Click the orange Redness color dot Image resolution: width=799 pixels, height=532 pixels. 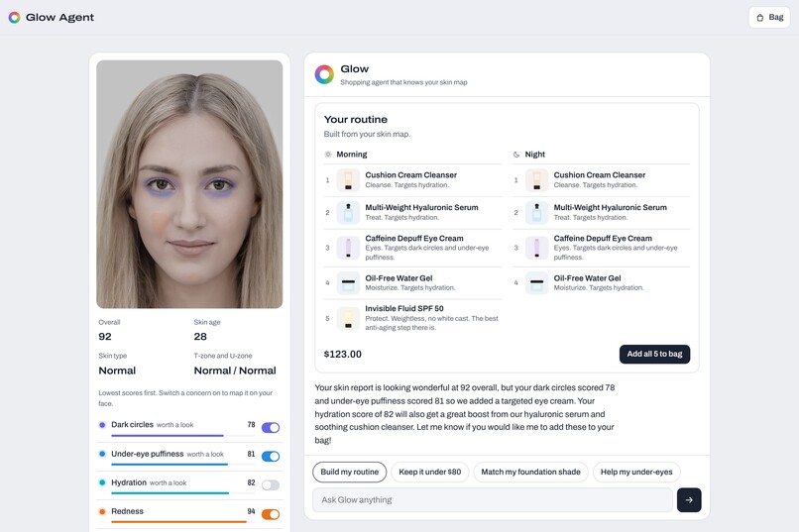coord(102,511)
